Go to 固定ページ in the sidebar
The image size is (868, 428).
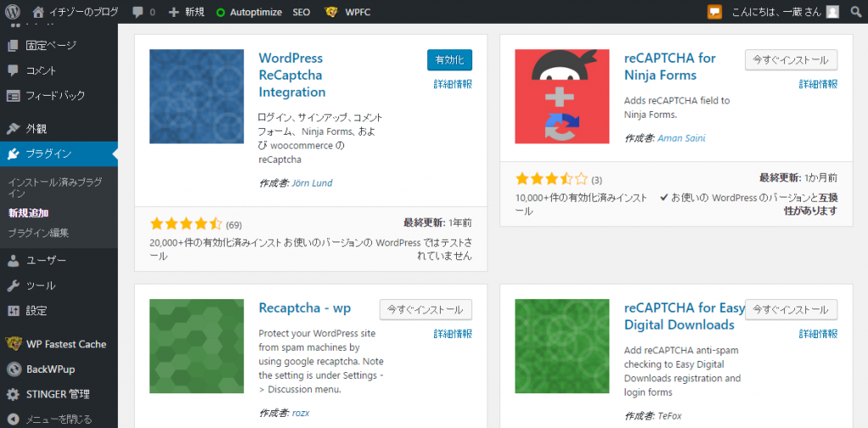(x=51, y=46)
